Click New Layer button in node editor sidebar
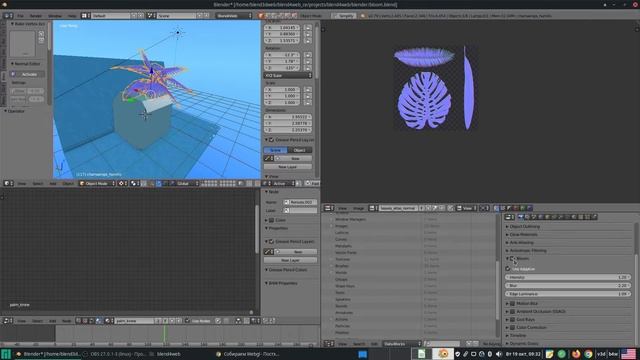The image size is (640, 360). (291, 260)
